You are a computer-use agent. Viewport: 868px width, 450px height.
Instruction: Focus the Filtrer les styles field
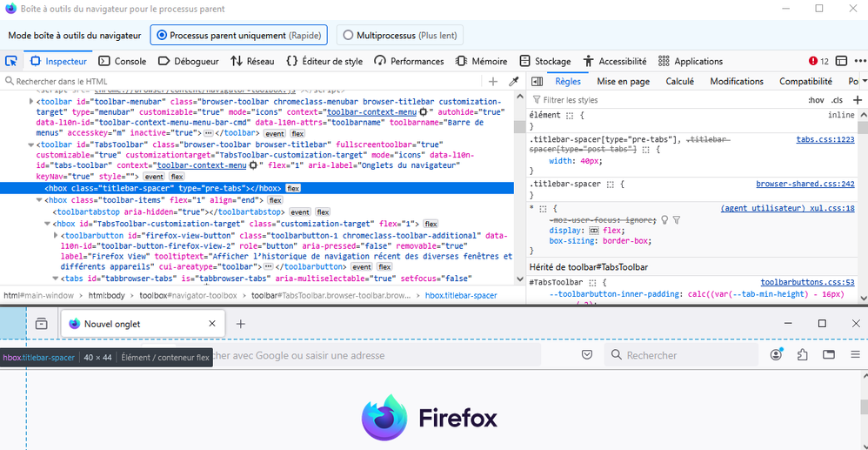pyautogui.click(x=664, y=100)
